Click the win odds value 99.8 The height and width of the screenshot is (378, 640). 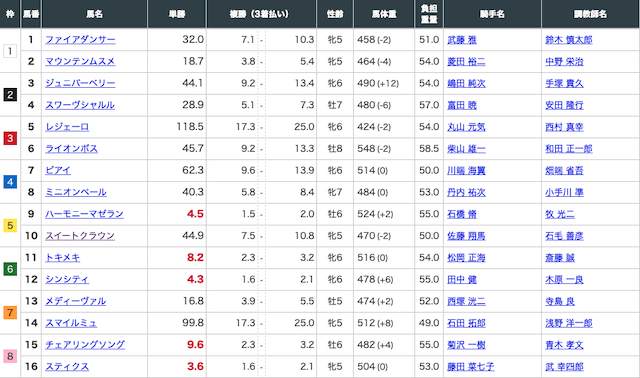pyautogui.click(x=193, y=323)
